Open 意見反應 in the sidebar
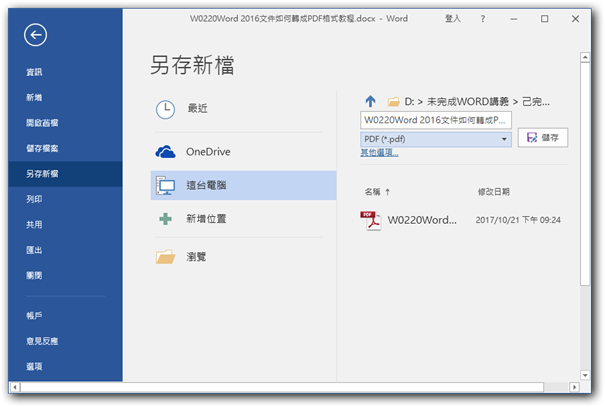 (42, 341)
